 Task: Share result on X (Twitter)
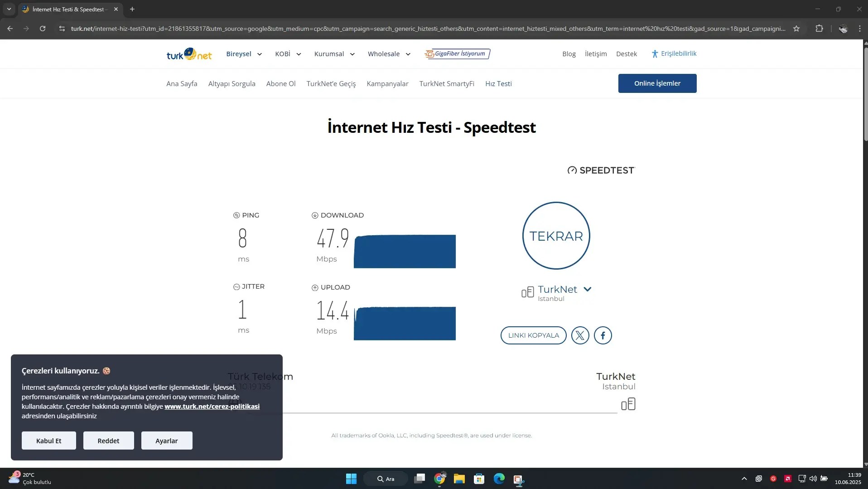580,335
